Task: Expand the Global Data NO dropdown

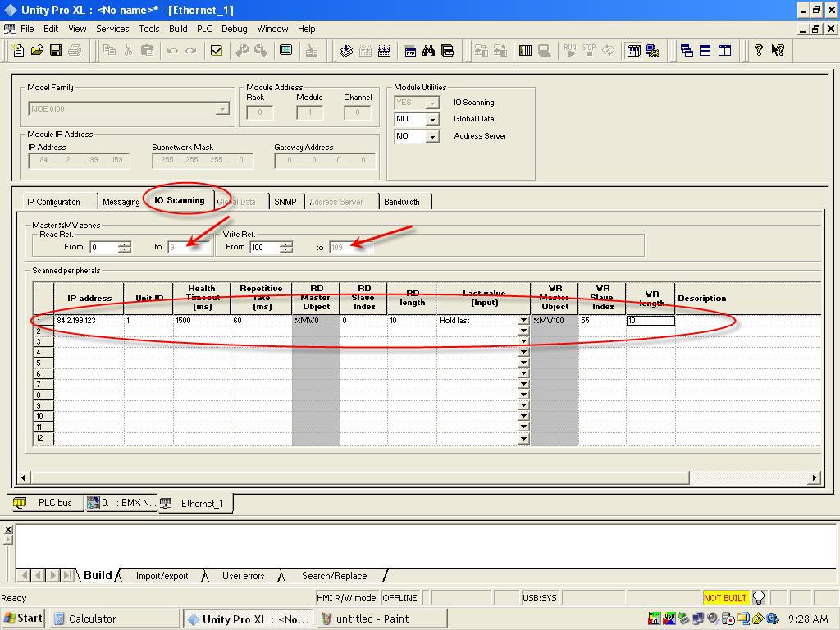Action: tap(431, 120)
